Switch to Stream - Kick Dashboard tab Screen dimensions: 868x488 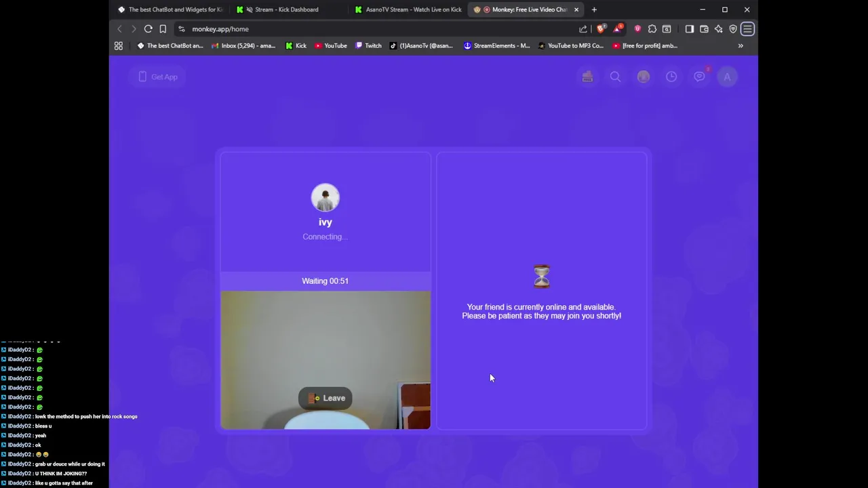click(x=288, y=9)
